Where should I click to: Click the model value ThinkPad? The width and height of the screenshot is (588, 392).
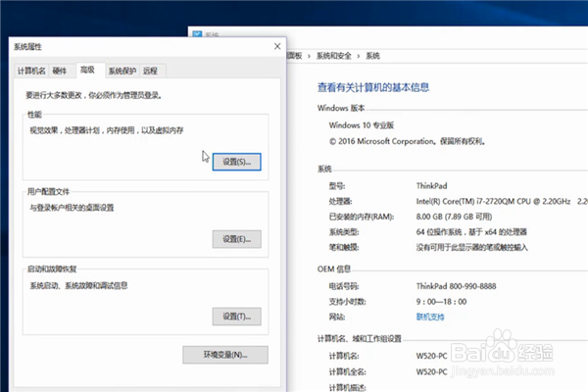coord(431,186)
